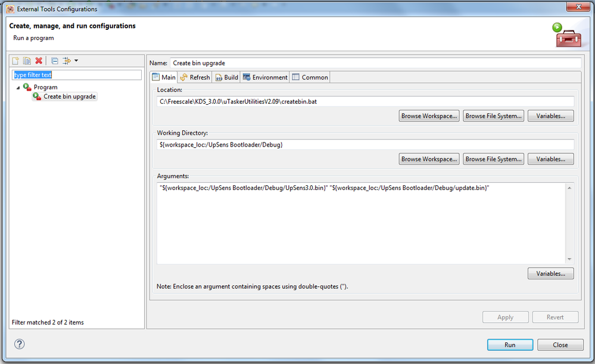Click Variables under Location
Viewport: 595px width, 364px height.
click(x=550, y=116)
